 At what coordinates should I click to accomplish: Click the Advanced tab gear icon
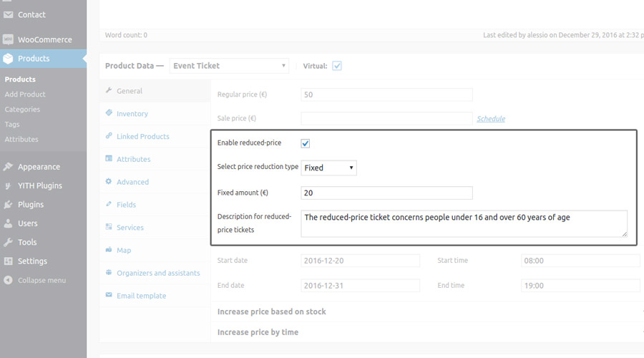coord(109,181)
